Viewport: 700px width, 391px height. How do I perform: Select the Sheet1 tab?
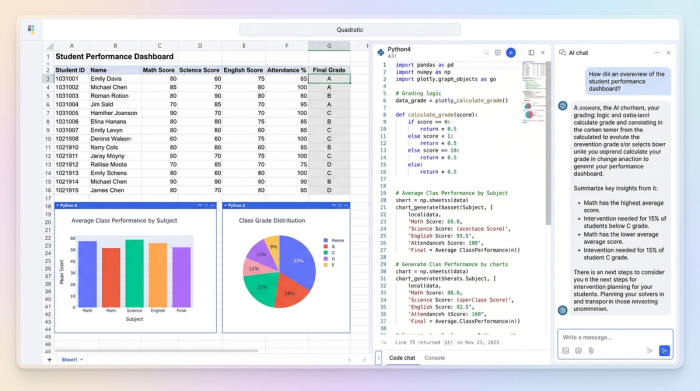pyautogui.click(x=69, y=360)
